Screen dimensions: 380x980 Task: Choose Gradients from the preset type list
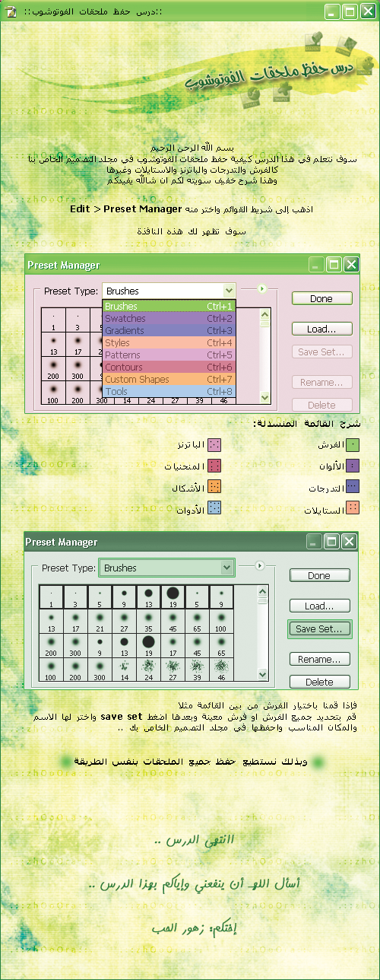[170, 330]
